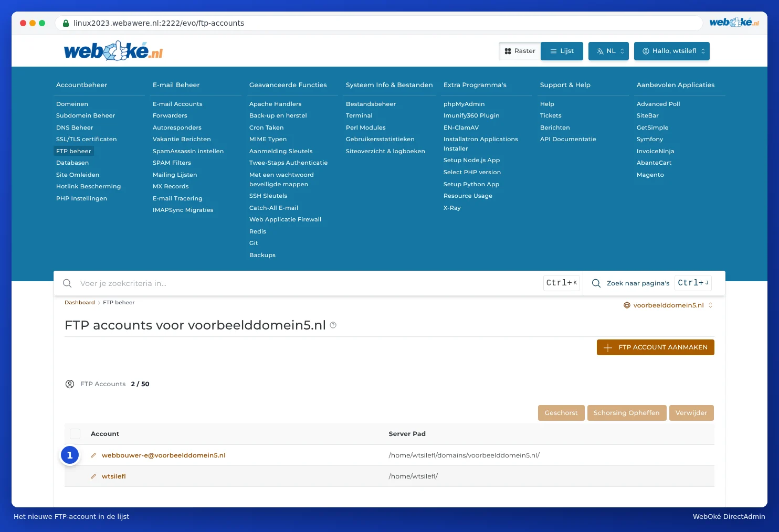Open Magento under Aanbevolen Applicaties
Image resolution: width=779 pixels, height=532 pixels.
pos(650,175)
